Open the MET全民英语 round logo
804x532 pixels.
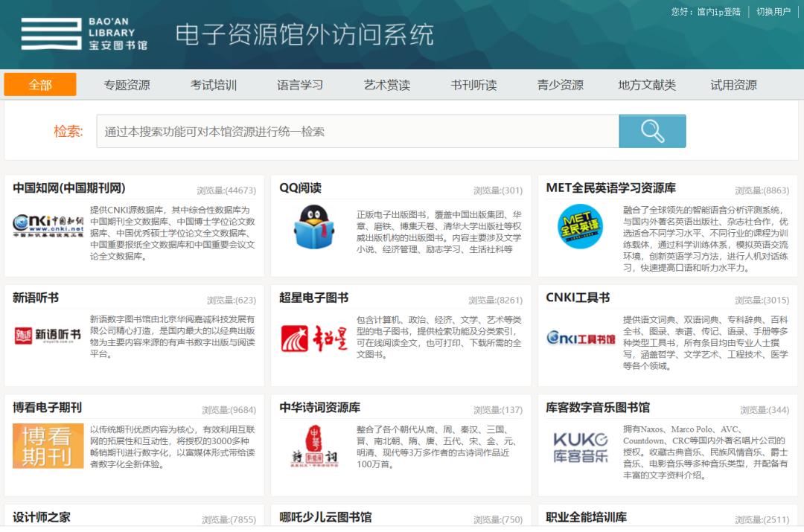tap(580, 226)
